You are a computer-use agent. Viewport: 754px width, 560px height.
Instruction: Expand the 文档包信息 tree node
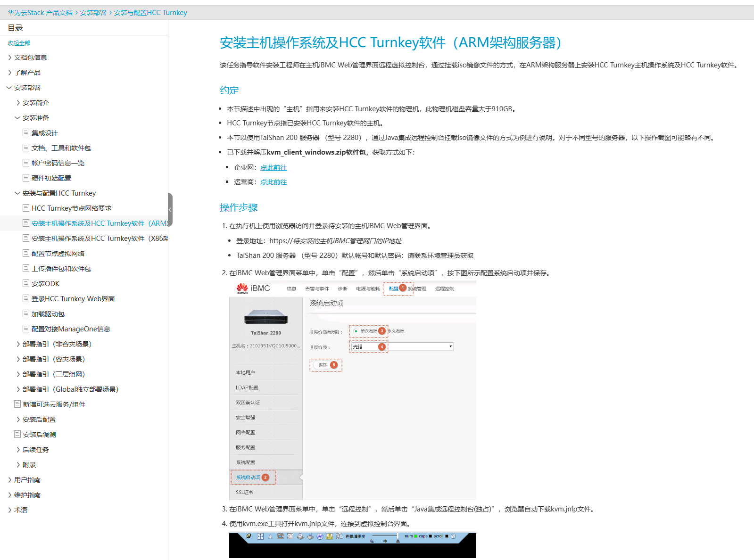(x=10, y=58)
